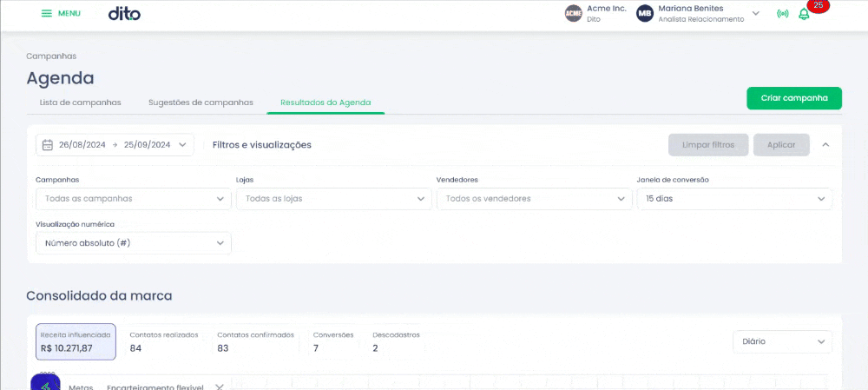Open the Janela de conversão 15 dias dropdown

pos(734,199)
